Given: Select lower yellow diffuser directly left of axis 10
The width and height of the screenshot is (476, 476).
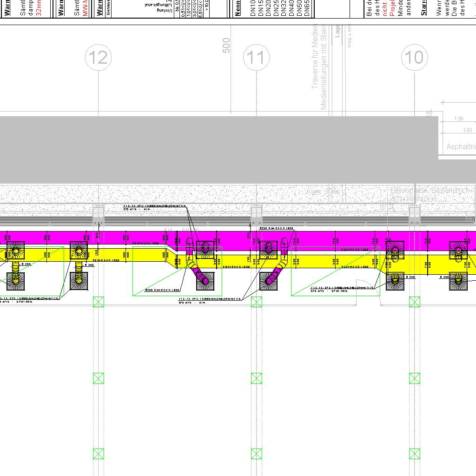Looking at the screenshot, I should coord(395,281).
